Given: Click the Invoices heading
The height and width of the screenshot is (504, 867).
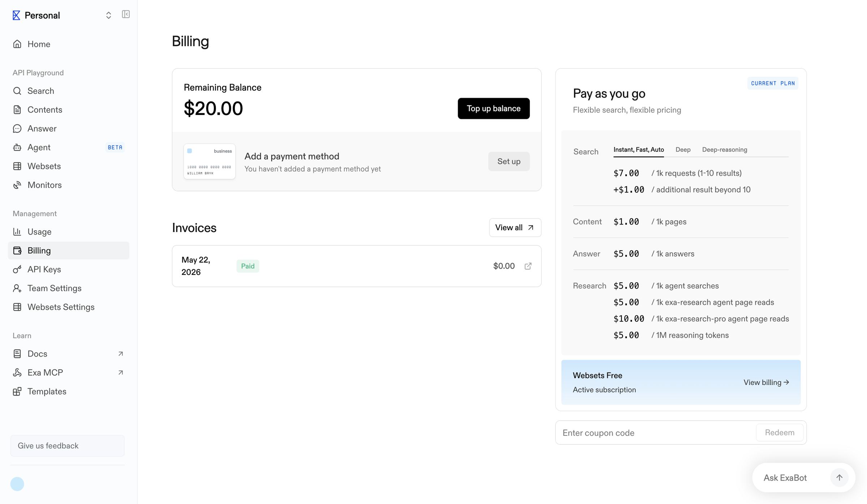Looking at the screenshot, I should (194, 228).
